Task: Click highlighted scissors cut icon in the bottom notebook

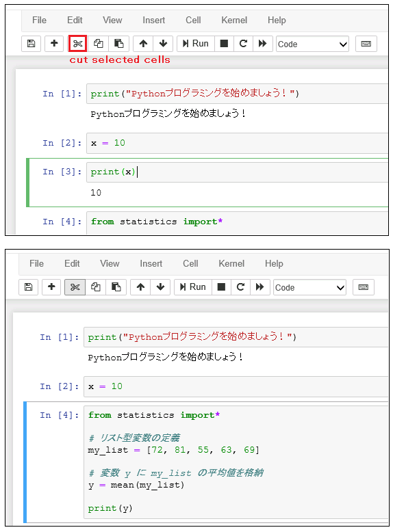Action: pos(75,287)
